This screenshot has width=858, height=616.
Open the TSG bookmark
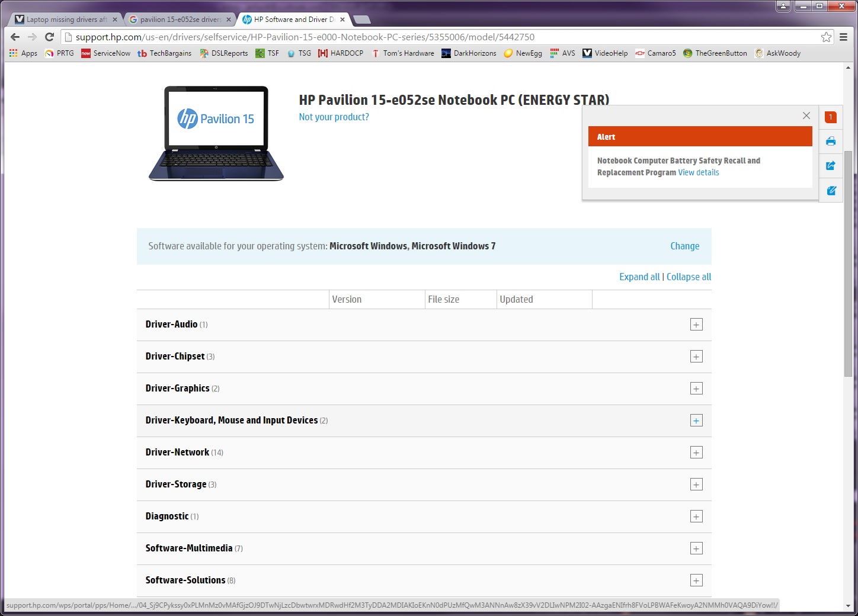[x=299, y=53]
